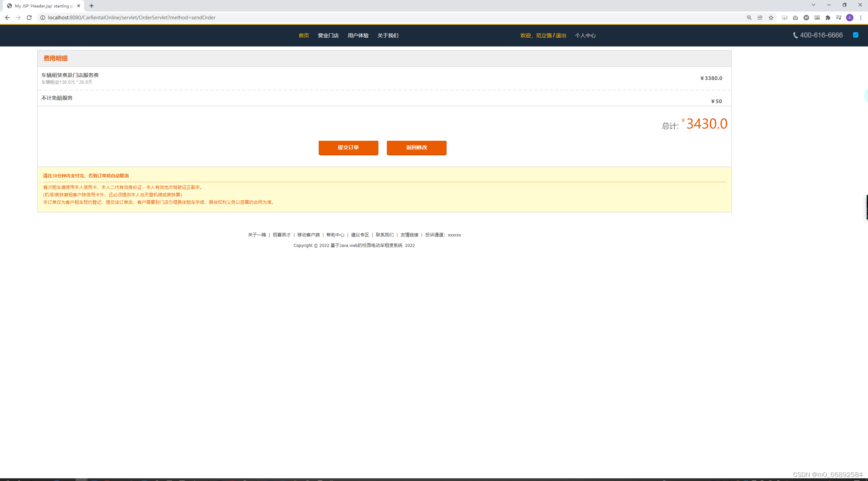This screenshot has height=481, width=868.
Task: Open 个人中心 link
Action: pyautogui.click(x=585, y=36)
